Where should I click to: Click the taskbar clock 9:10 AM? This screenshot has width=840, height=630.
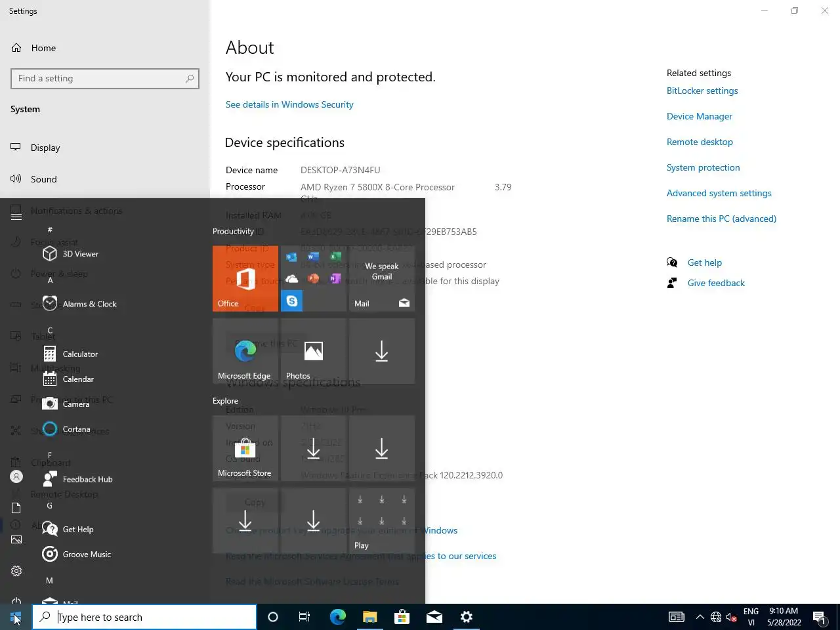[784, 617]
